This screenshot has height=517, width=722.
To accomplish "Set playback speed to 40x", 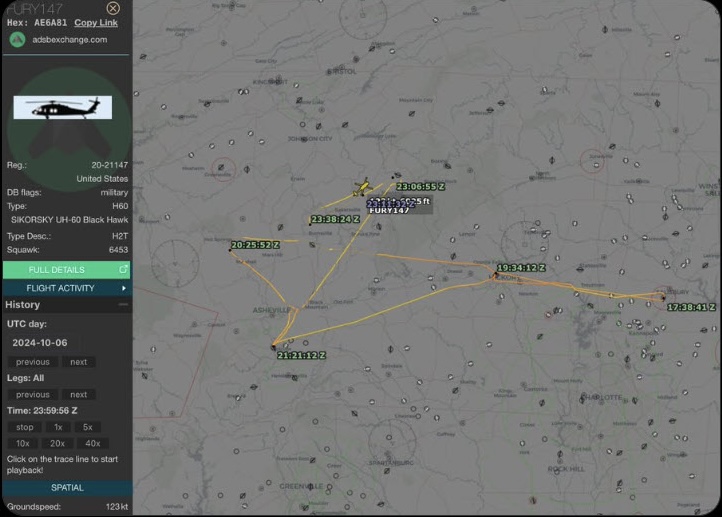I will click(x=93, y=443).
